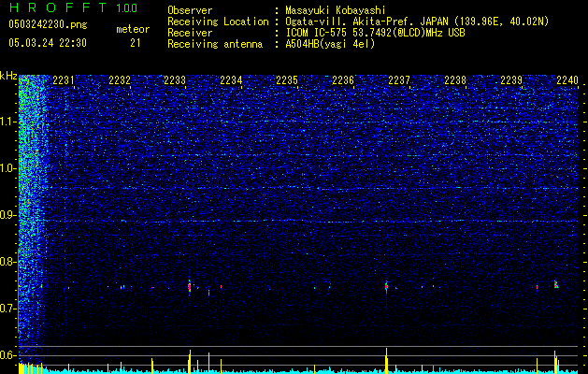Click the 2233 time marker
Image resolution: width=588 pixels, height=374 pixels.
pos(175,80)
